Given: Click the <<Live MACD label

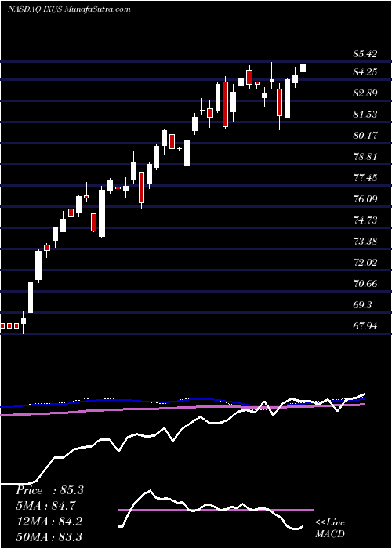Looking at the screenshot, I should pos(330,529).
